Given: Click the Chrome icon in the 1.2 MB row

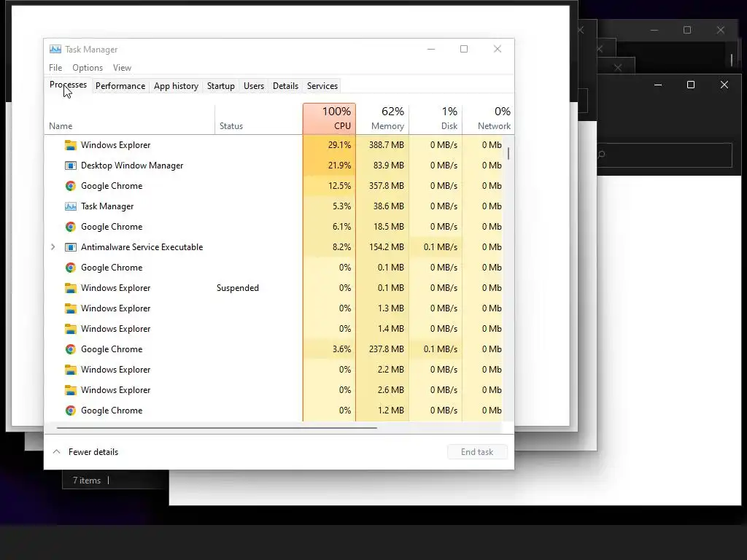Looking at the screenshot, I should click(x=71, y=411).
